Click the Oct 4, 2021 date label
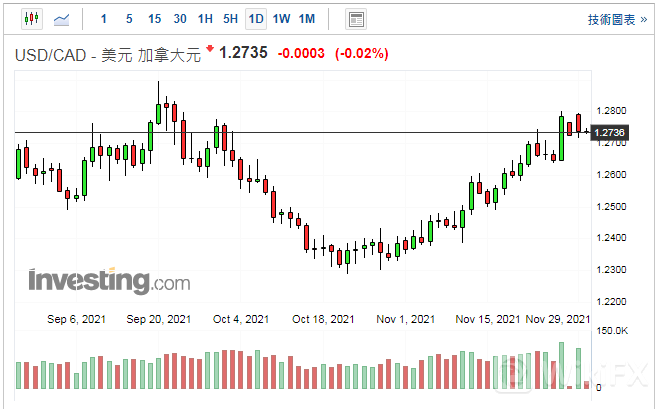The image size is (659, 409). click(241, 319)
